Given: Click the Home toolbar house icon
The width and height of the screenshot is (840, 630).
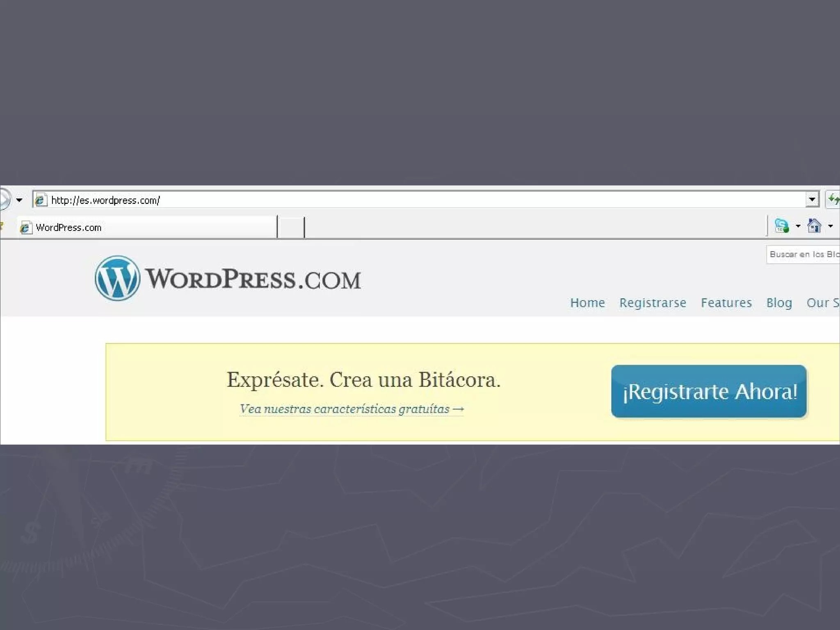Looking at the screenshot, I should point(814,226).
